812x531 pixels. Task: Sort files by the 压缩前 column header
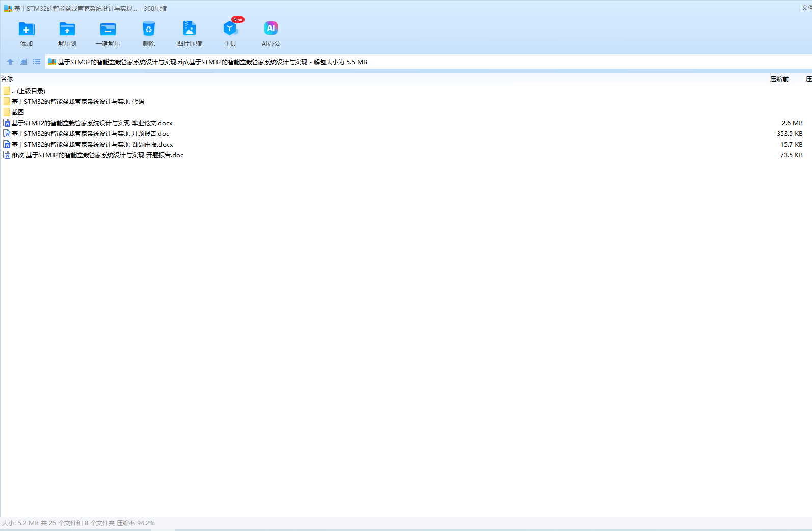779,79
